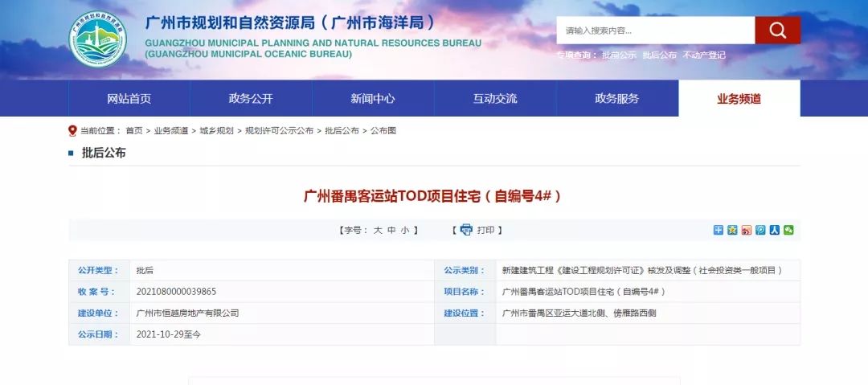868x385 pixels.
Task: Click the search input field
Action: tap(655, 31)
